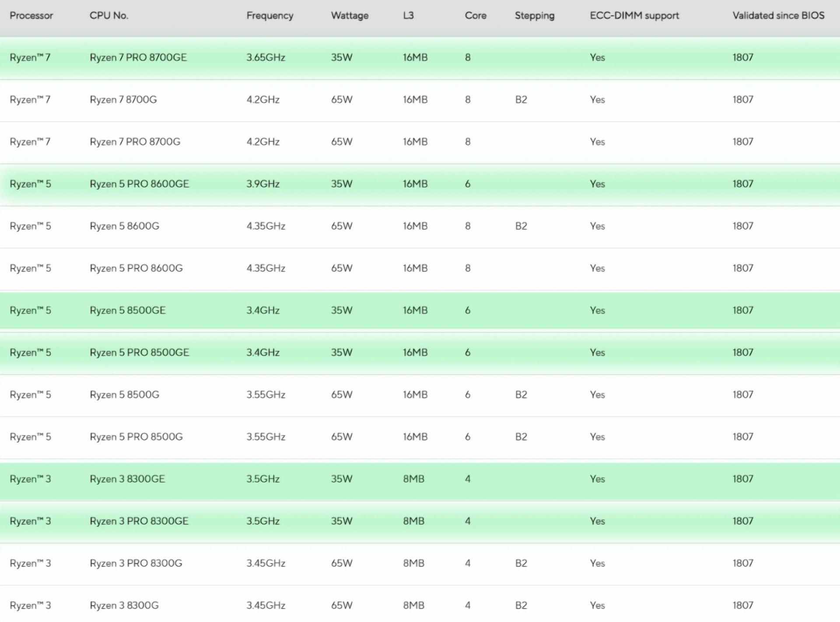
Task: Click B2 stepping in Ryzen 5 8500G row
Action: pos(521,395)
